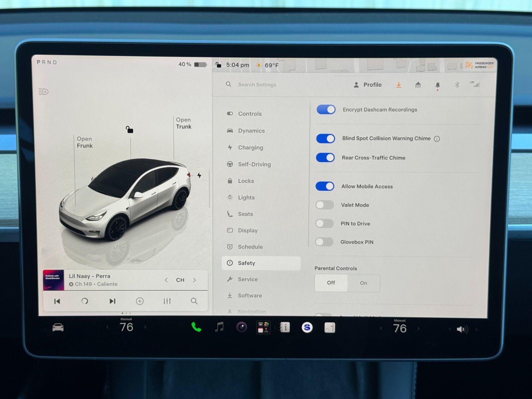Enable Valet Mode switch
532x399 pixels.
[x=325, y=205]
